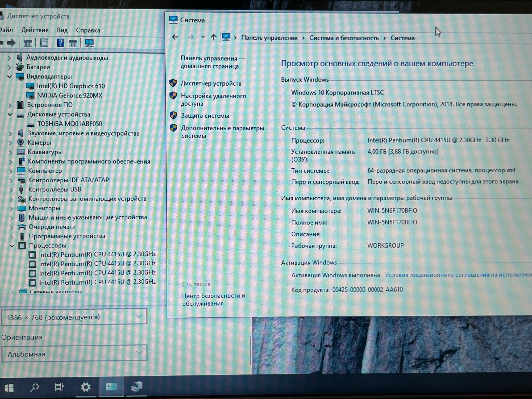Expand Аудиовходы и аудиовыходы node

point(9,58)
